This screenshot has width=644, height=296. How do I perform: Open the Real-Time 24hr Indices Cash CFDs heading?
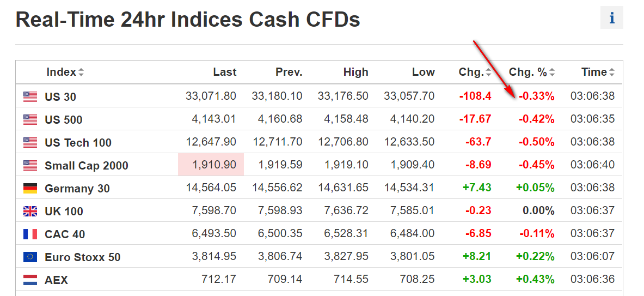[x=188, y=20]
